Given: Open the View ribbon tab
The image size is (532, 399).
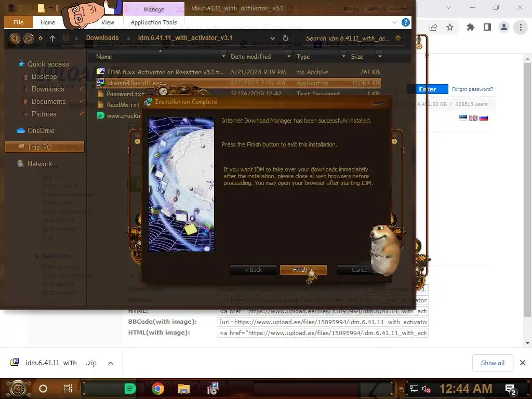Looking at the screenshot, I should tap(108, 22).
